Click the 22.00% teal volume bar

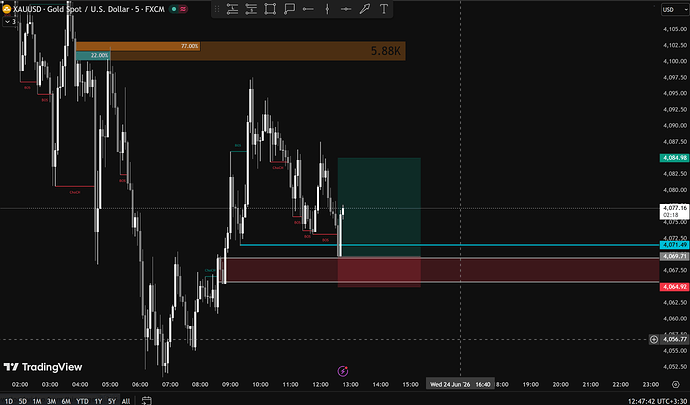[92, 55]
